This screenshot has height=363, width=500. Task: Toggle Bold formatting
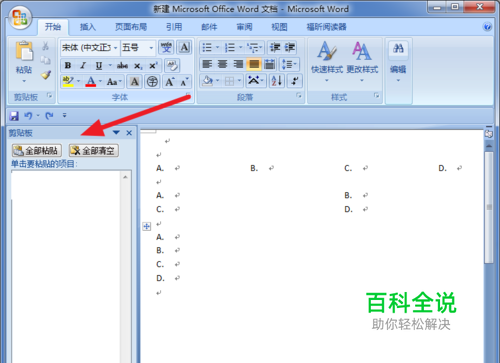tap(68, 66)
